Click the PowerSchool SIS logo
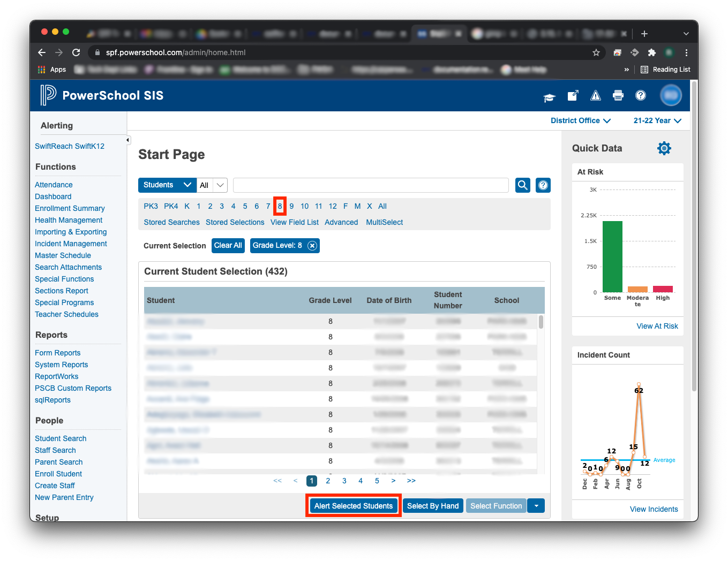The image size is (728, 561). 102,95
